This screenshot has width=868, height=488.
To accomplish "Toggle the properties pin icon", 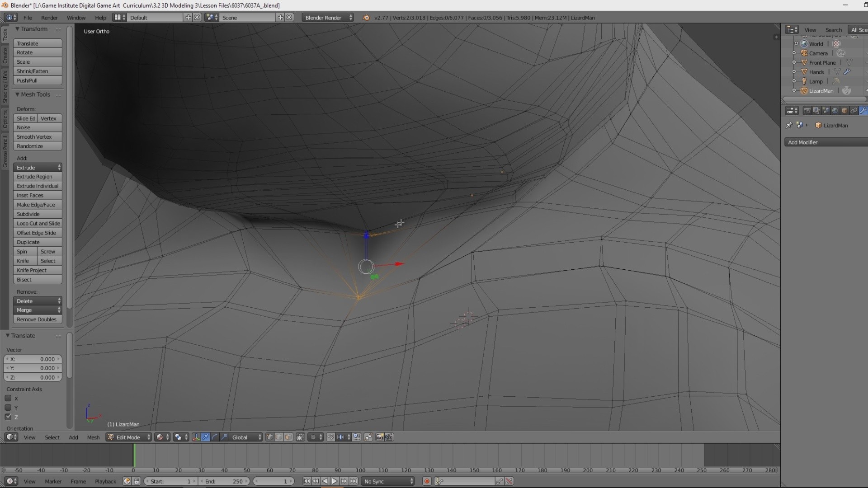I will 789,125.
